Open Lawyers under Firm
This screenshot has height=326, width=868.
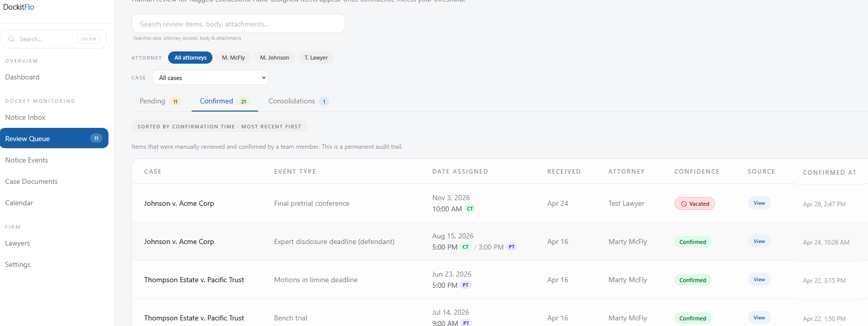click(18, 243)
